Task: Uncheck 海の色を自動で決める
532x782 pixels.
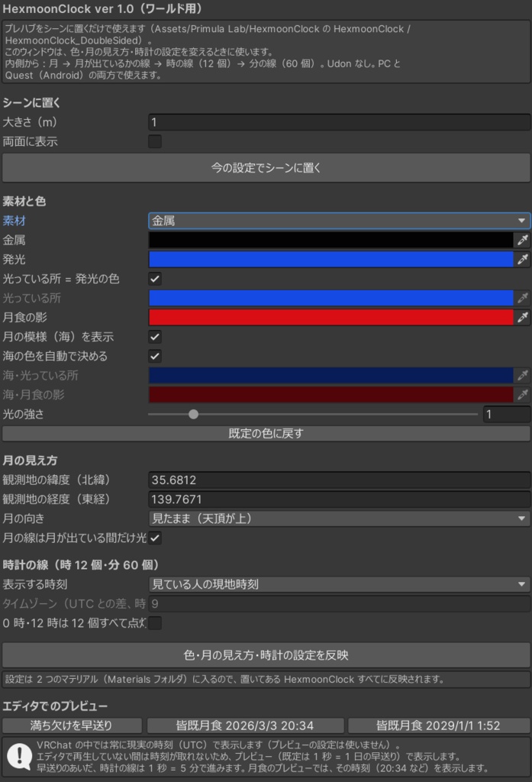Action: tap(155, 356)
